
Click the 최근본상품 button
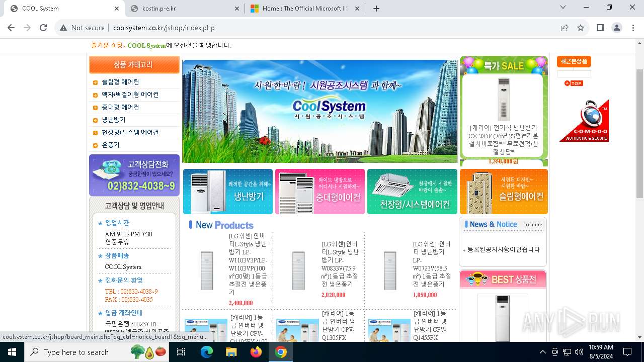574,61
